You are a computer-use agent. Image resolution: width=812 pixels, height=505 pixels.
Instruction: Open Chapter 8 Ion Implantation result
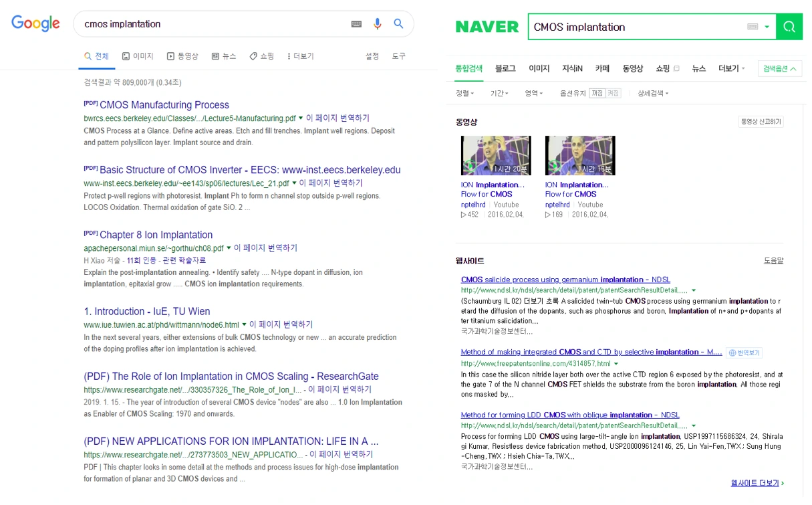tap(156, 235)
